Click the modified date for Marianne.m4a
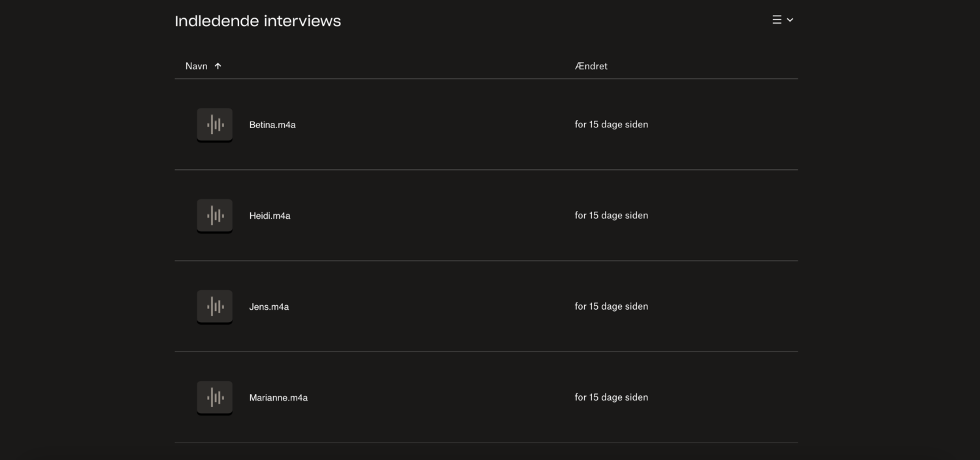The height and width of the screenshot is (460, 980). coord(611,397)
